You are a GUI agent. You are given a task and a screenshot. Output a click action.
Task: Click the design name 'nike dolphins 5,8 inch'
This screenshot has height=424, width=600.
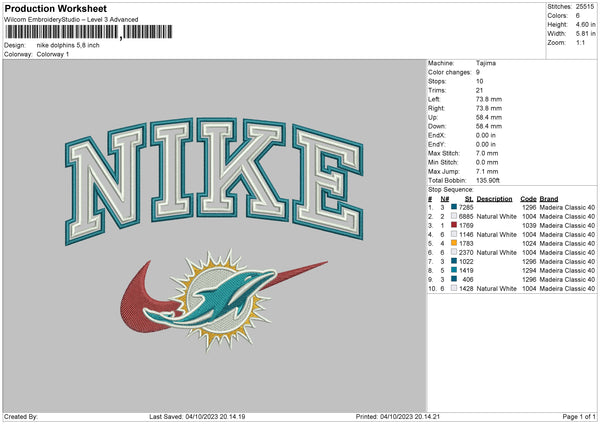pyautogui.click(x=68, y=45)
